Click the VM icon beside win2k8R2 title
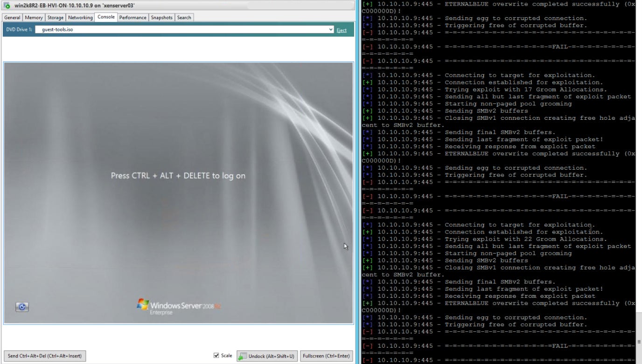Screen dimensions: 642x364 coord(7,6)
